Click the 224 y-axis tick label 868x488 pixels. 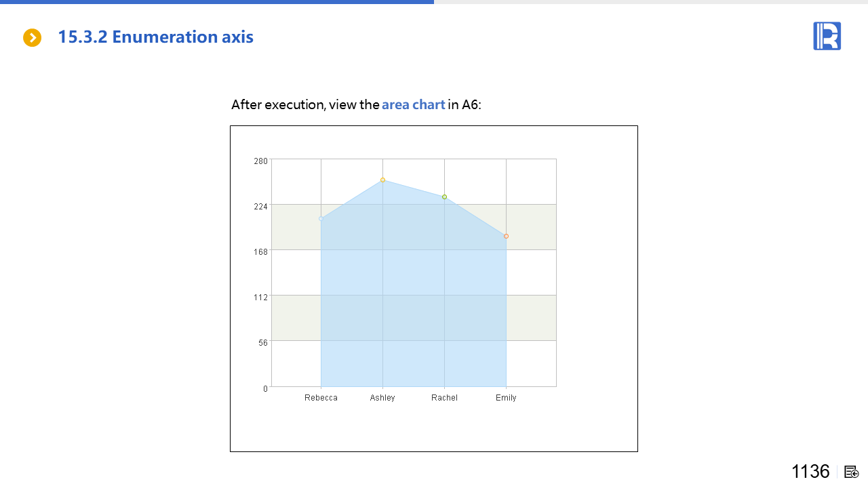tap(261, 207)
